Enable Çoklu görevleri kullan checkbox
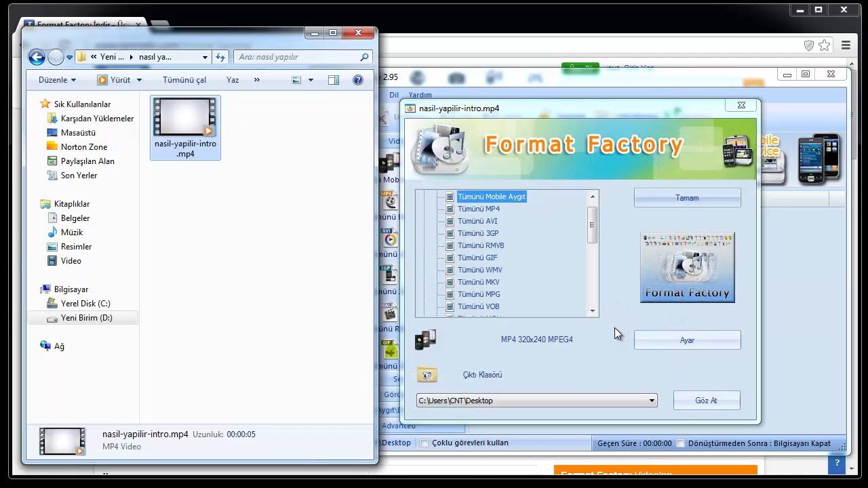This screenshot has width=868, height=488. tap(425, 443)
